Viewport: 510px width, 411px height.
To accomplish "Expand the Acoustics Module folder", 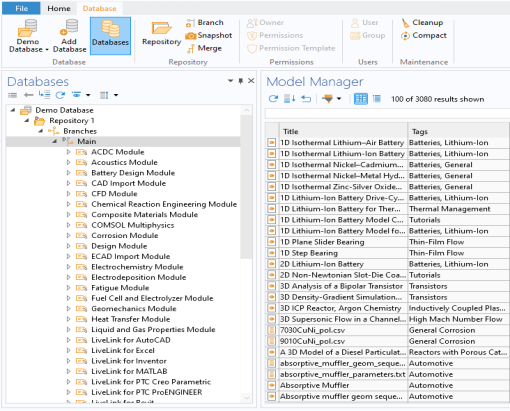I will click(69, 162).
